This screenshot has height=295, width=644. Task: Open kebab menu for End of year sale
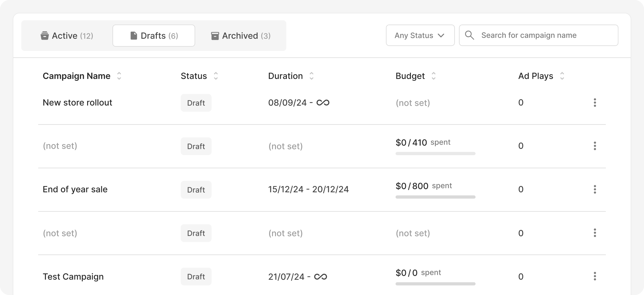tap(595, 189)
